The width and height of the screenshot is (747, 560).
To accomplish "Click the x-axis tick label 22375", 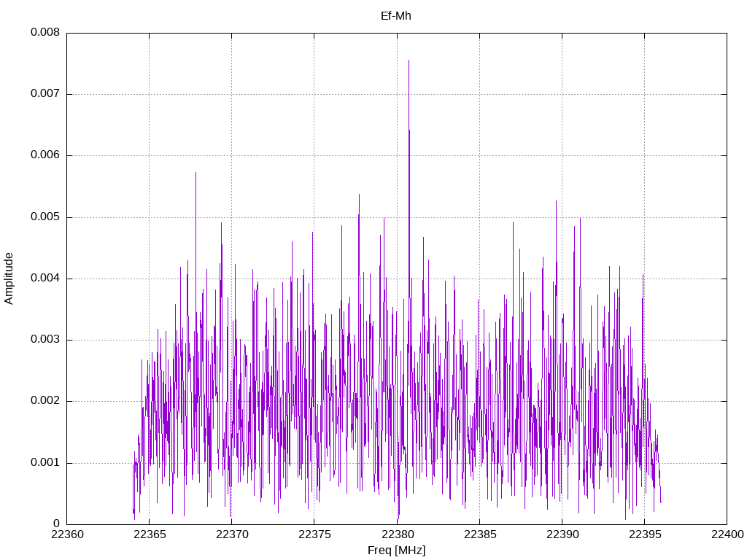I will [x=314, y=534].
